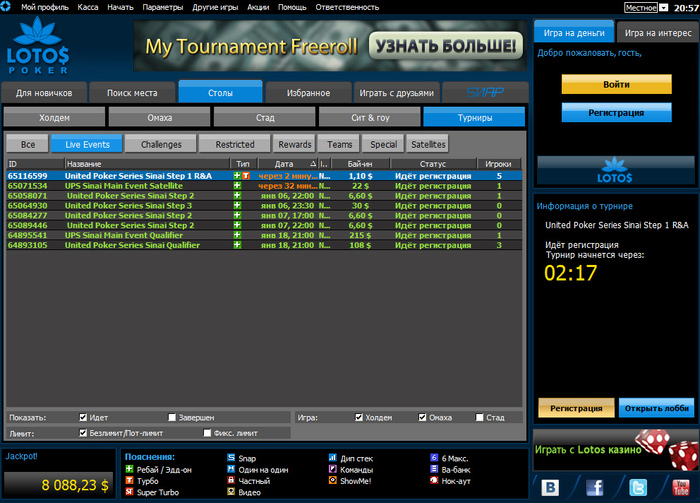Viewport: 700px width, 503px height.
Task: Click the Lotos casino dice image
Action: click(667, 449)
